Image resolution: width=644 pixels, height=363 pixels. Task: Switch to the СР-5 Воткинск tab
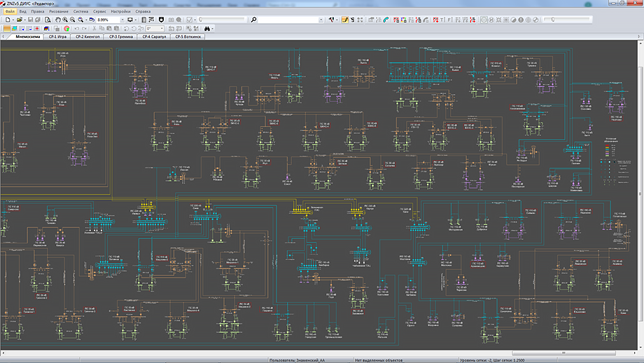(187, 36)
